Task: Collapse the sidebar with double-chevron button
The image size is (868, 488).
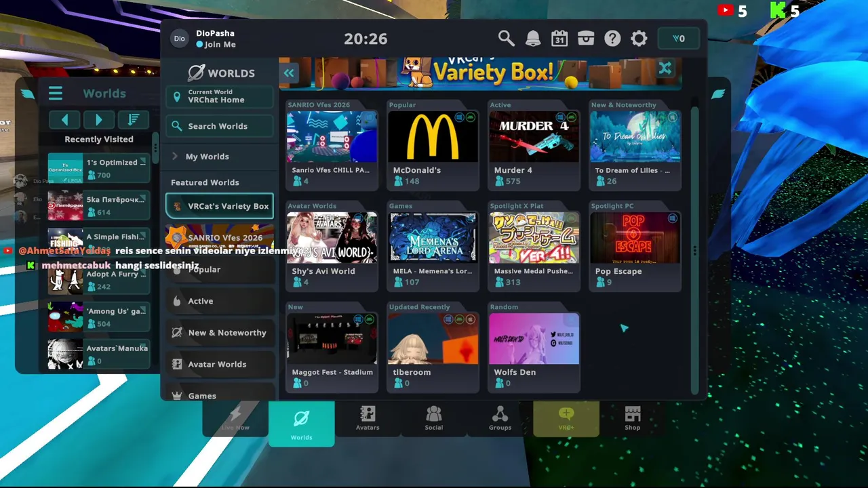Action: click(x=290, y=73)
